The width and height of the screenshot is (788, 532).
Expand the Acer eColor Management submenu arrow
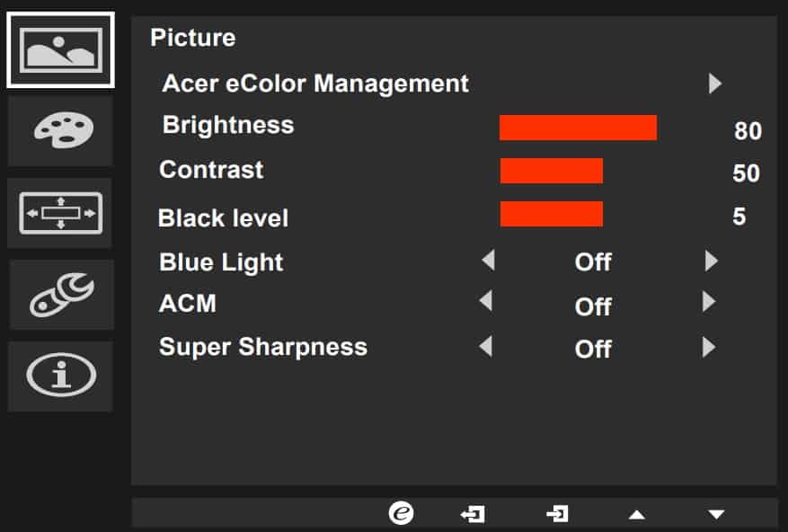click(x=715, y=84)
